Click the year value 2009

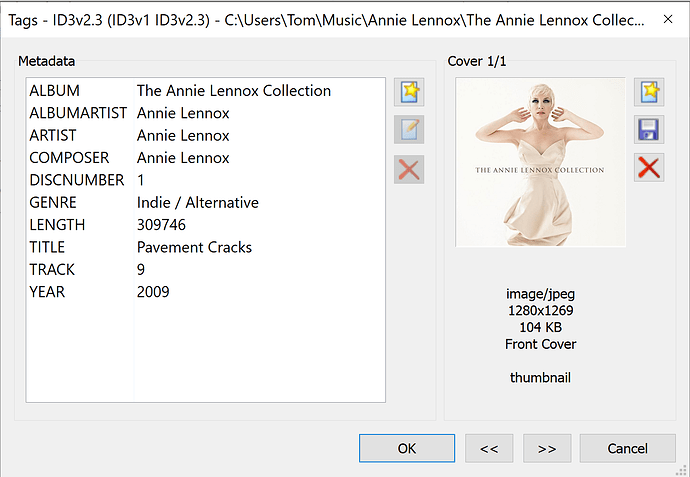[x=153, y=292]
